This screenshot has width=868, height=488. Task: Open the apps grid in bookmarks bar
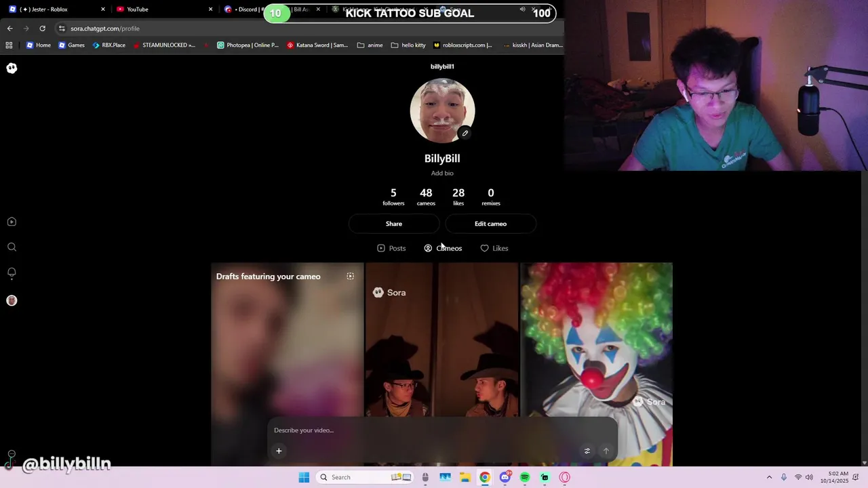tap(9, 45)
